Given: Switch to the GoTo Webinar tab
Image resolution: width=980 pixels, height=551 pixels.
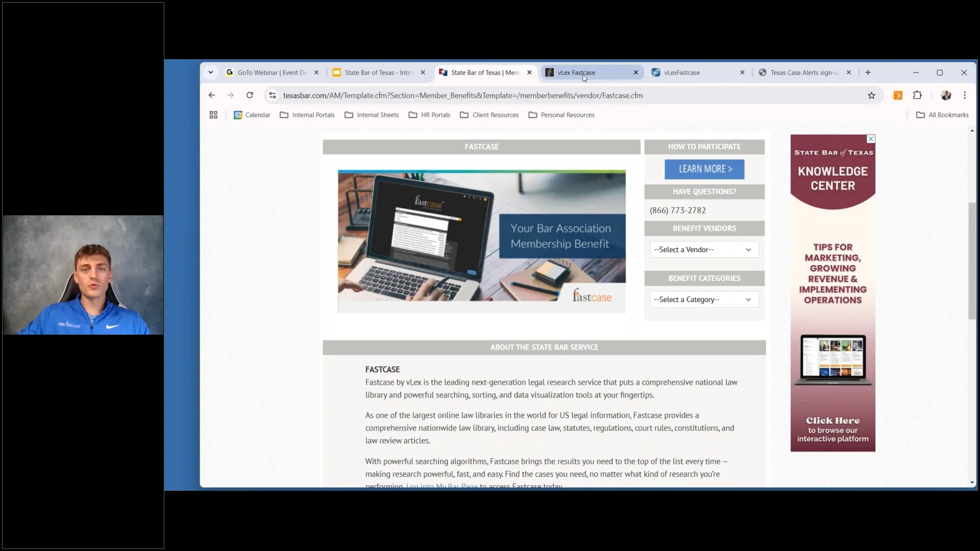Looking at the screenshot, I should tap(271, 72).
